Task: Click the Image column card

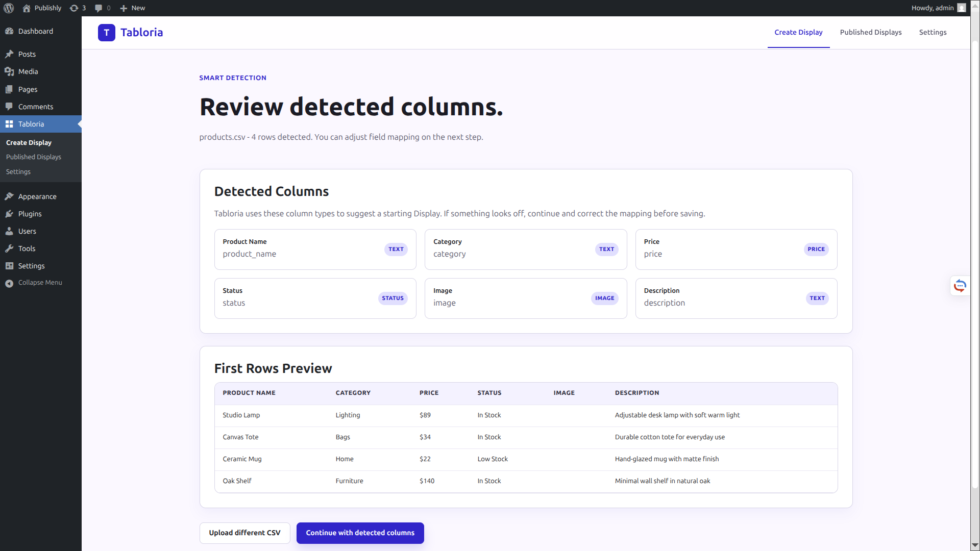Action: [526, 298]
